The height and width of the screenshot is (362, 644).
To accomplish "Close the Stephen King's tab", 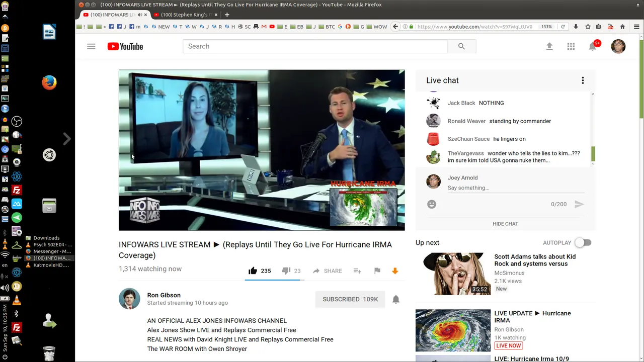I will pos(216,15).
